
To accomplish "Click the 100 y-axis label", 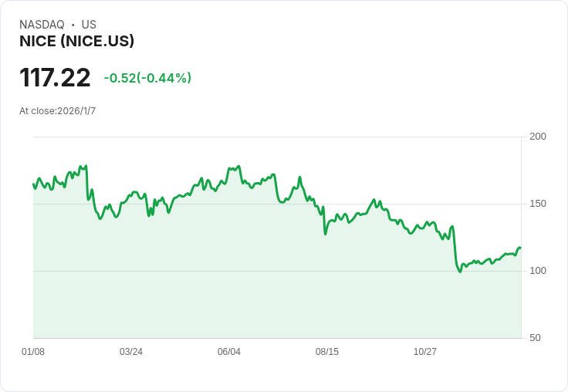I will tap(538, 271).
